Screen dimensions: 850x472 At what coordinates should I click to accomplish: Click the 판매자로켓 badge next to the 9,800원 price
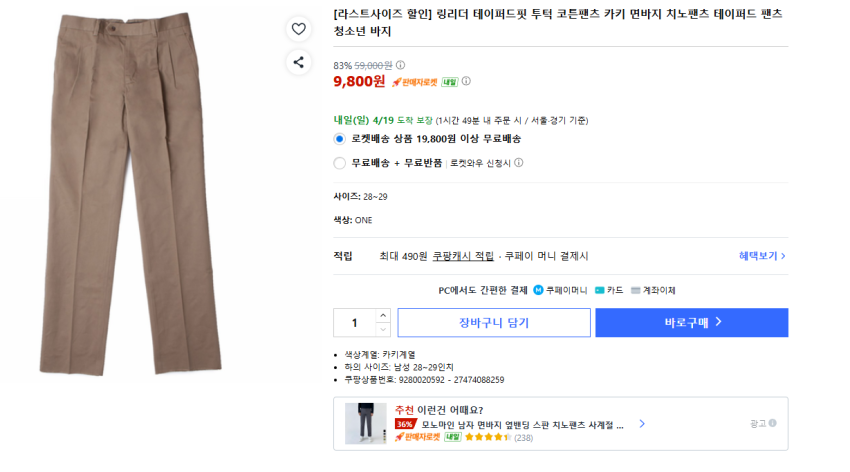pos(415,82)
